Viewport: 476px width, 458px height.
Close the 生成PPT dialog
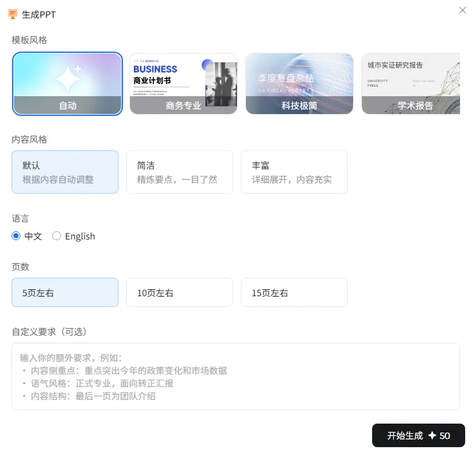pyautogui.click(x=463, y=10)
